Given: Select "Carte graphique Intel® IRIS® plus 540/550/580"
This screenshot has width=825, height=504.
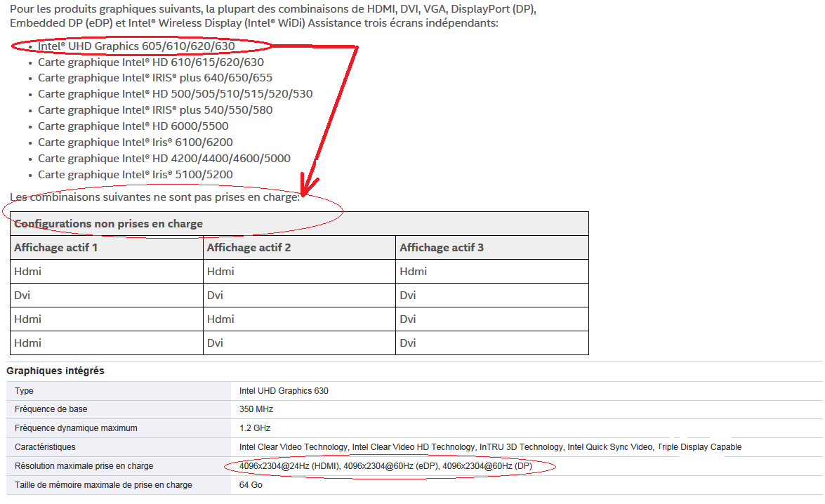Looking at the screenshot, I should [x=155, y=110].
